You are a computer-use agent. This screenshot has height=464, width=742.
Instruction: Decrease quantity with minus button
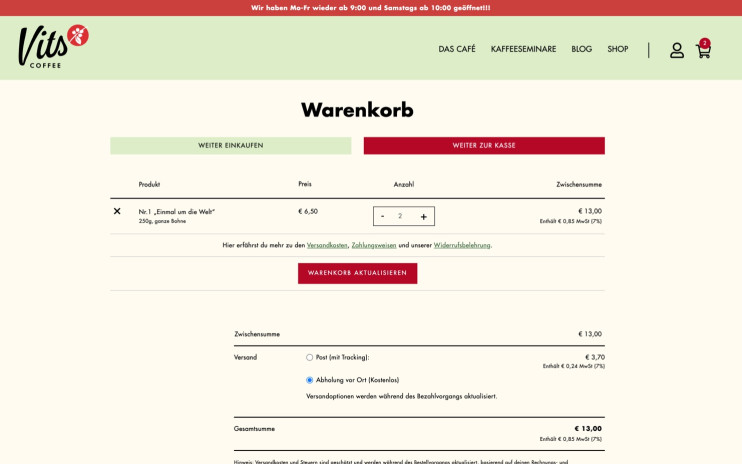(382, 216)
